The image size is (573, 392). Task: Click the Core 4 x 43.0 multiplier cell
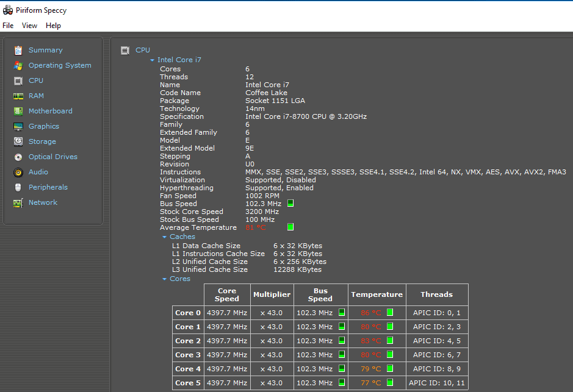click(272, 369)
